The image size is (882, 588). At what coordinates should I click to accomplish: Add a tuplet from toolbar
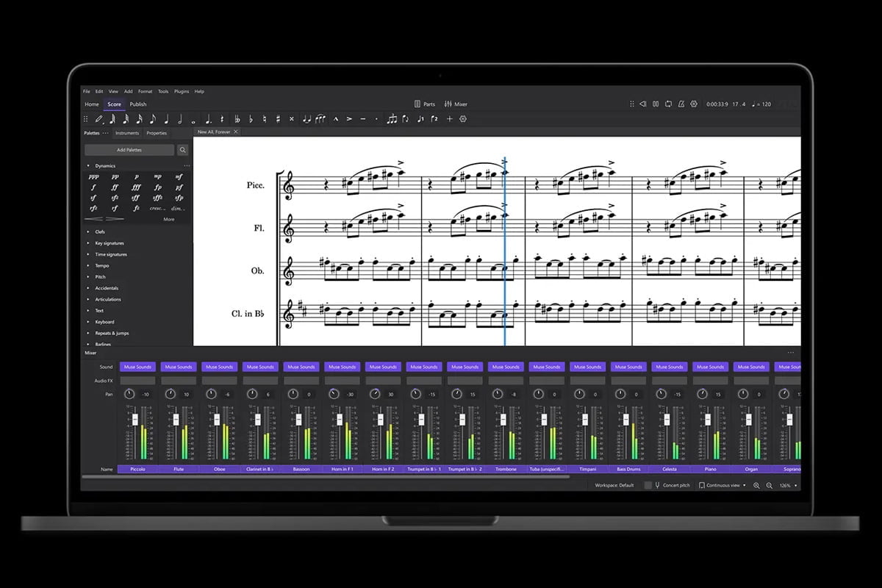click(x=392, y=118)
